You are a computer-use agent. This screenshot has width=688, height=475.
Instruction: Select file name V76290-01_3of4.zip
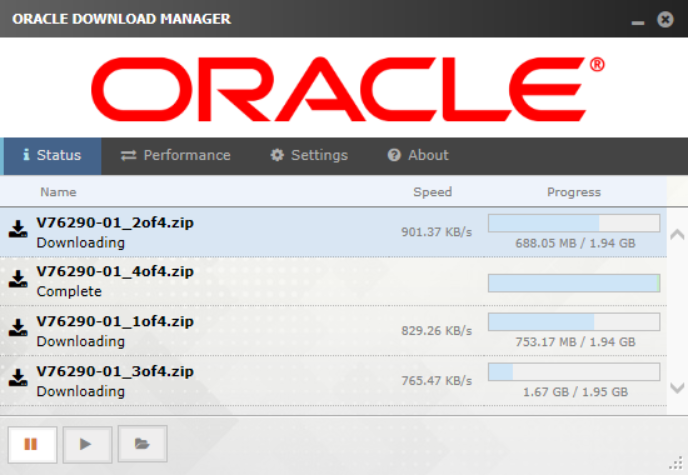[115, 371]
